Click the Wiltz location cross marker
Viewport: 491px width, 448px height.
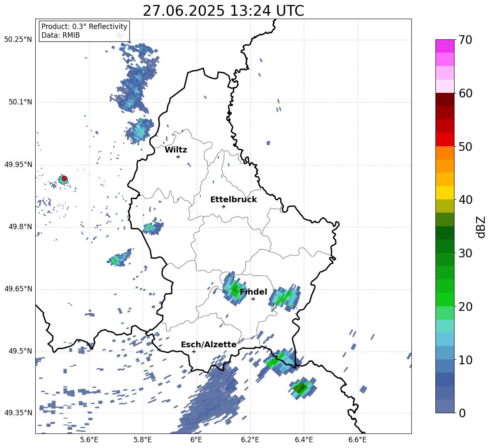178,157
